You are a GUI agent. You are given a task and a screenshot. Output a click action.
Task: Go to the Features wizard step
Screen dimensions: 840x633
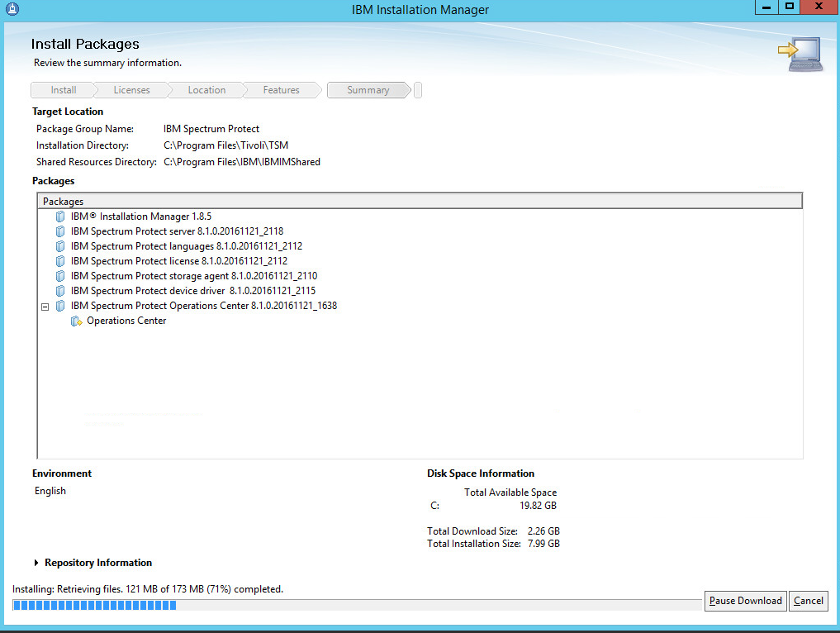point(281,90)
